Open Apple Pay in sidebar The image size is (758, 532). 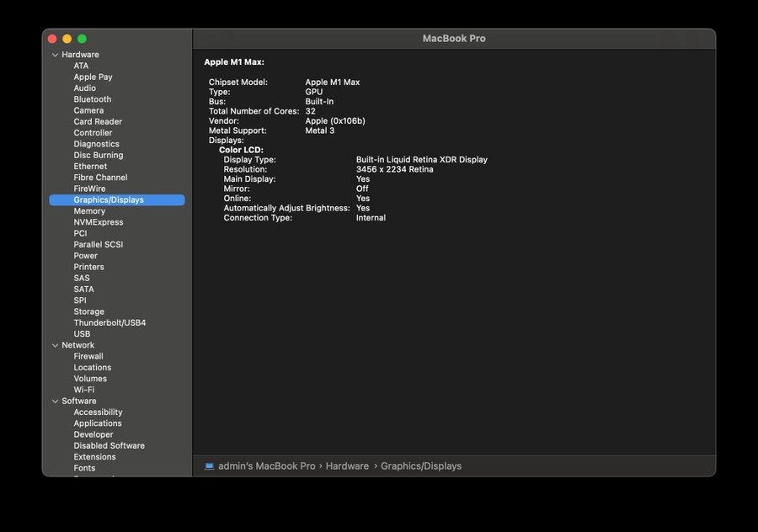click(x=93, y=77)
